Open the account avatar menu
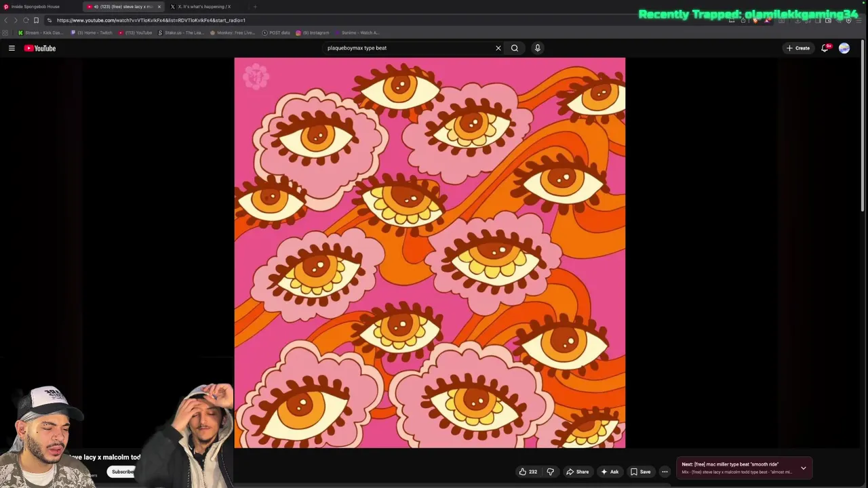This screenshot has height=488, width=868. 844,48
